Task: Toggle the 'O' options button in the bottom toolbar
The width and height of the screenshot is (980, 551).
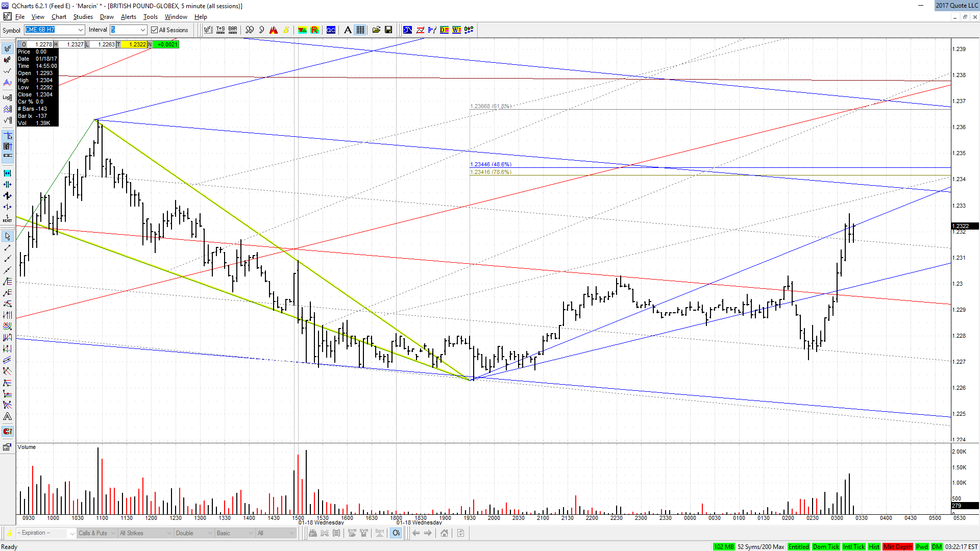Action: pyautogui.click(x=396, y=533)
